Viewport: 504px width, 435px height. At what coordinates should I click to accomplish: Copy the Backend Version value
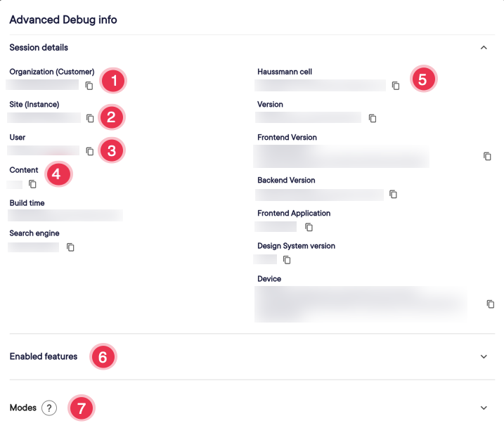393,194
